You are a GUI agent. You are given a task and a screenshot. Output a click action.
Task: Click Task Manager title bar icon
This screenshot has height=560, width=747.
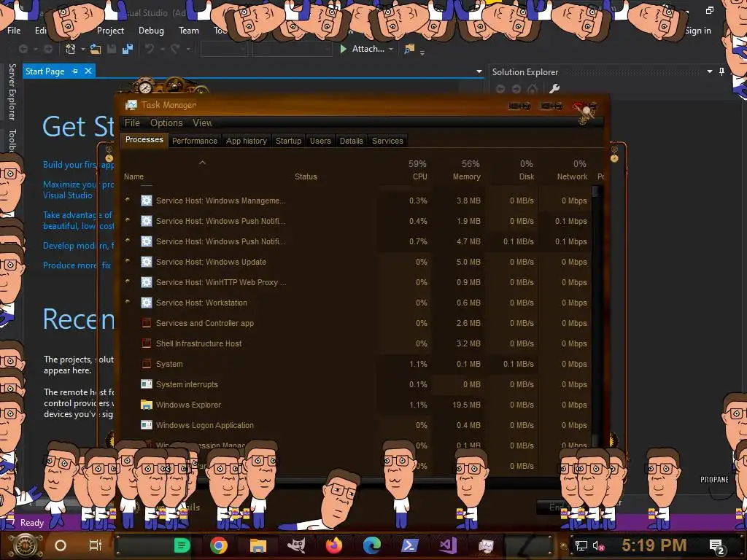click(131, 105)
